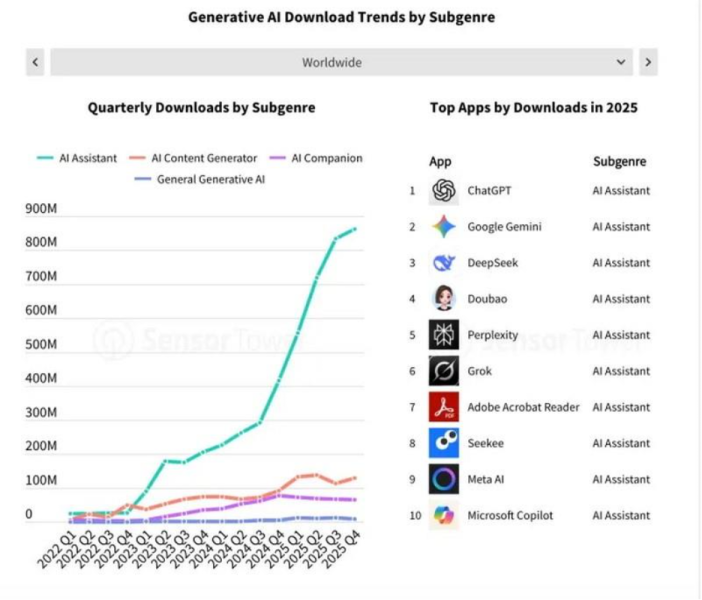Click the ChatGPT app icon
This screenshot has width=702, height=600.
tap(444, 191)
